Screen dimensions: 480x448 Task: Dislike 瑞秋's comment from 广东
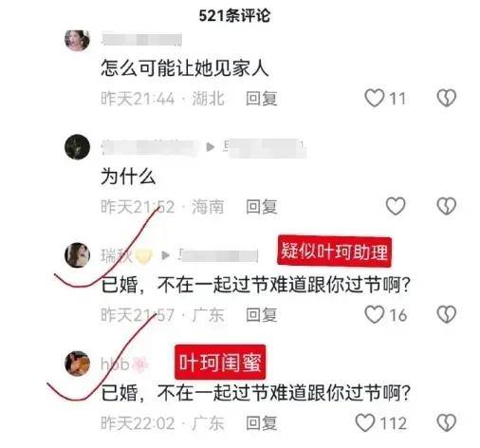tap(447, 314)
